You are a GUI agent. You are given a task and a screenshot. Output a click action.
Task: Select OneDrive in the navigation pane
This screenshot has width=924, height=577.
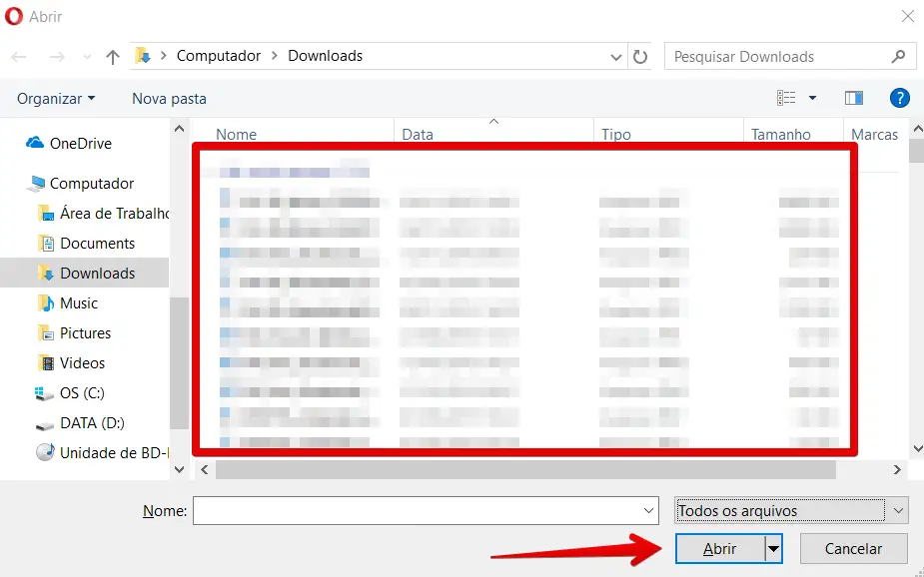coord(80,144)
